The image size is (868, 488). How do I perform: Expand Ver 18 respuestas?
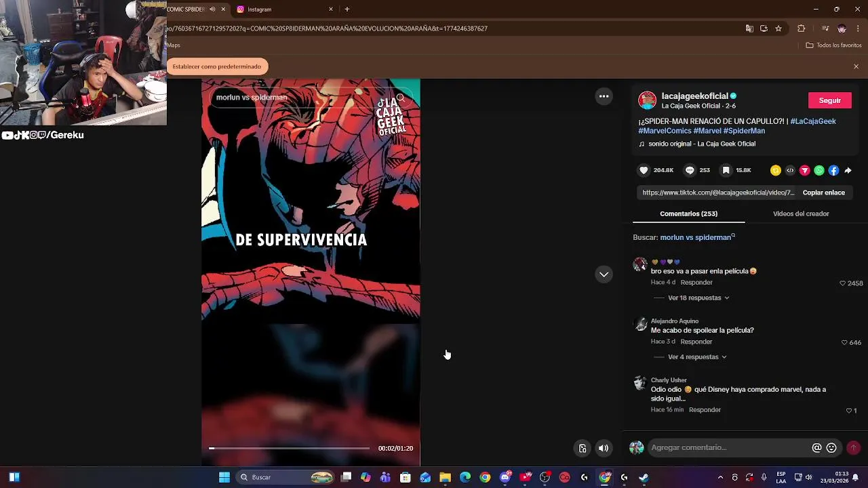698,298
